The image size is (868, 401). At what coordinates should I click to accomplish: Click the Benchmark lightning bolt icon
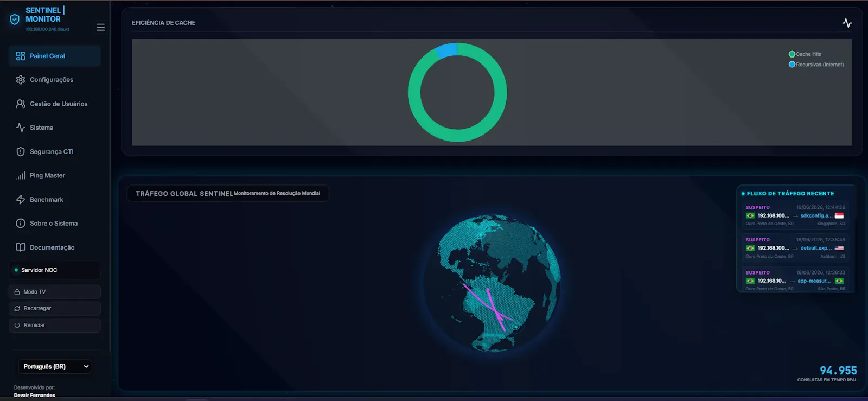(21, 200)
